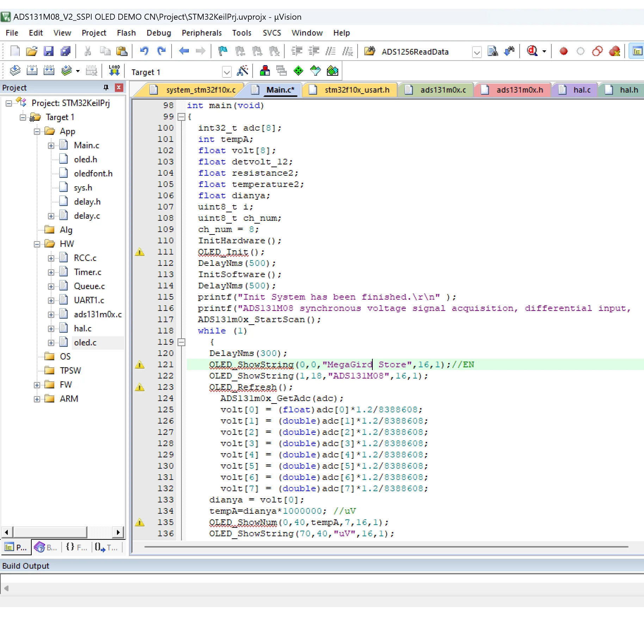644x644 pixels.
Task: Undo the last edit
Action: coord(144,51)
